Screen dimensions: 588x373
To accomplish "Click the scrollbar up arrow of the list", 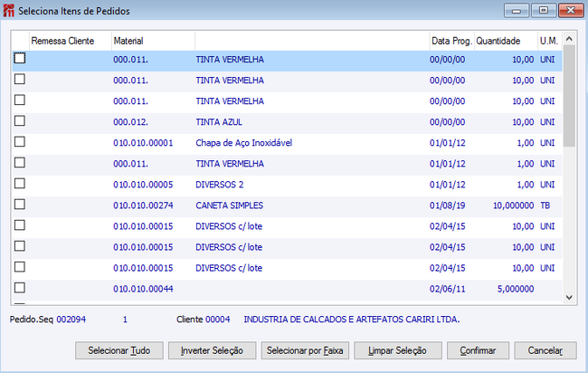I will click(569, 39).
